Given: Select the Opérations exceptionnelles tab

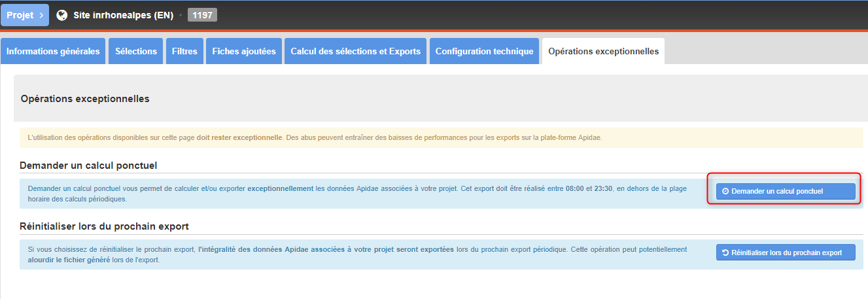Looking at the screenshot, I should pyautogui.click(x=603, y=51).
